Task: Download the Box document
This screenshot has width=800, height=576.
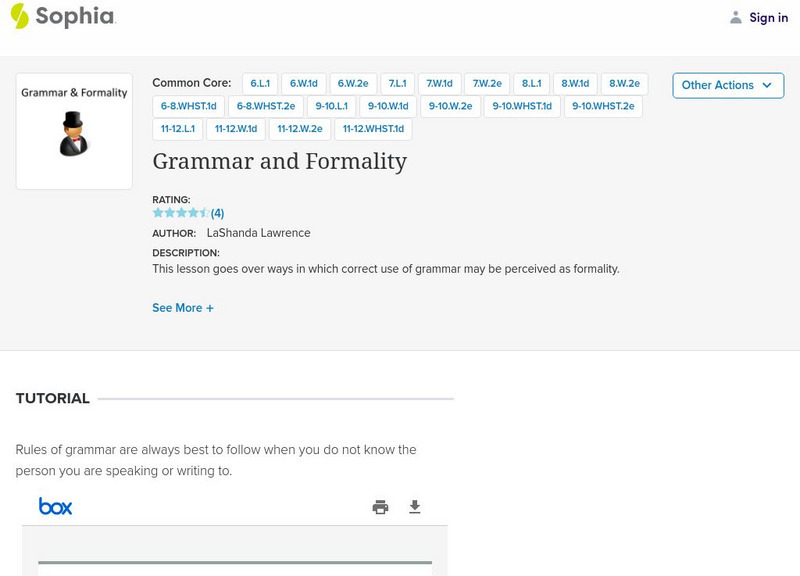Action: point(415,507)
